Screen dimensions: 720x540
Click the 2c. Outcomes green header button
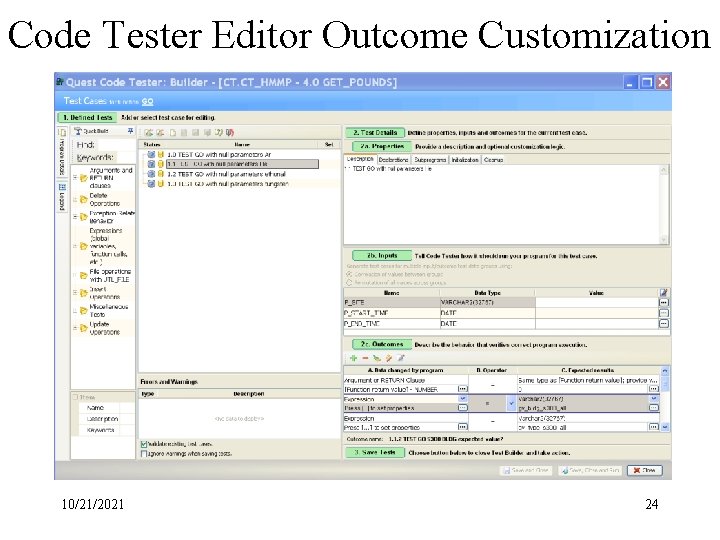[382, 344]
